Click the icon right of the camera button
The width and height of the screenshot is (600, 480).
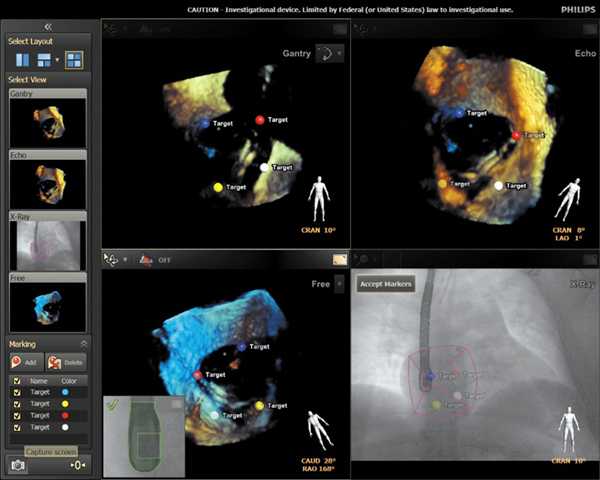click(x=78, y=464)
